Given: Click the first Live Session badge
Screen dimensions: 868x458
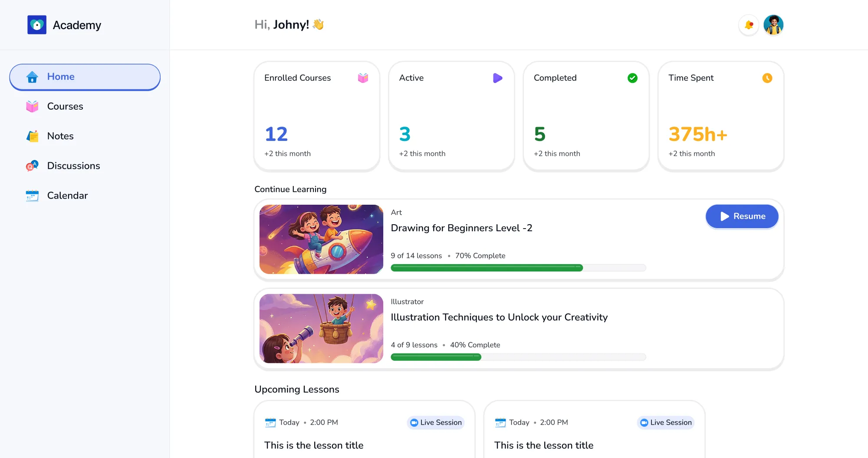Looking at the screenshot, I should click(436, 422).
